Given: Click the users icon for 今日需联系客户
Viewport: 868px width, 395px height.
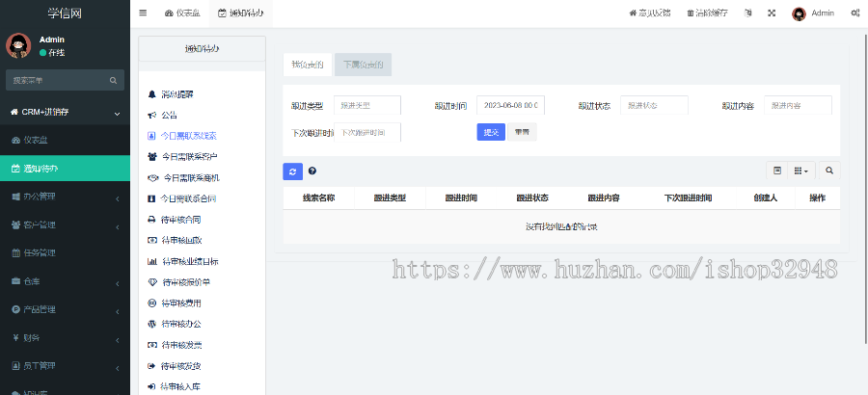Looking at the screenshot, I should [x=152, y=157].
